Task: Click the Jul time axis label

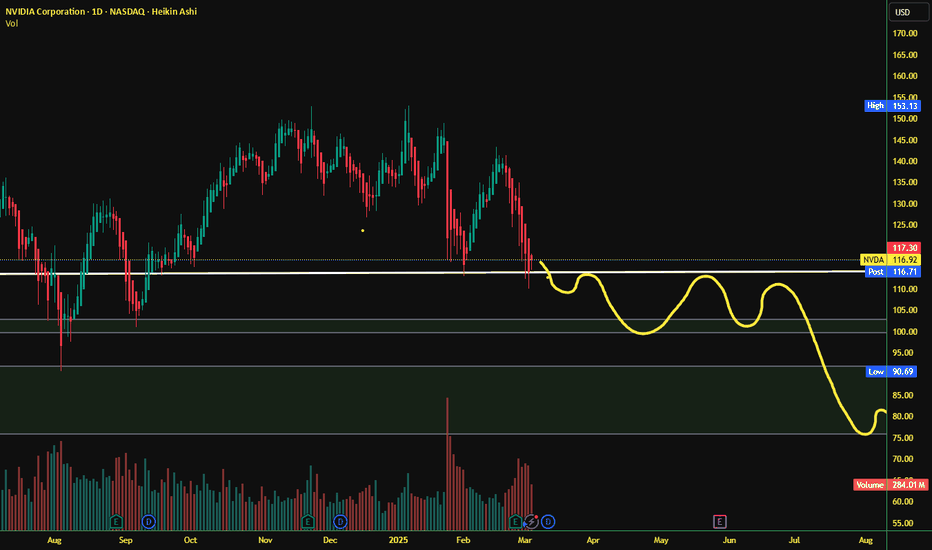Action: point(794,540)
